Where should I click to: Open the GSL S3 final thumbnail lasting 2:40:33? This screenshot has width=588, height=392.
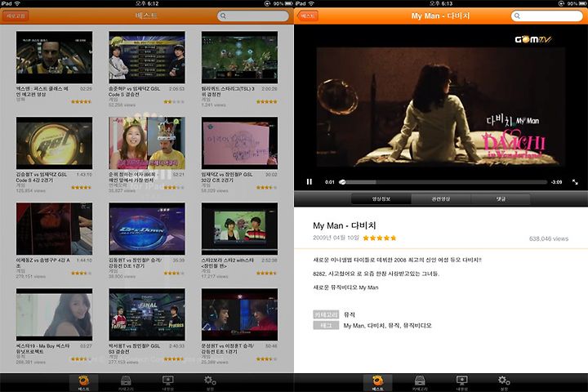147,314
